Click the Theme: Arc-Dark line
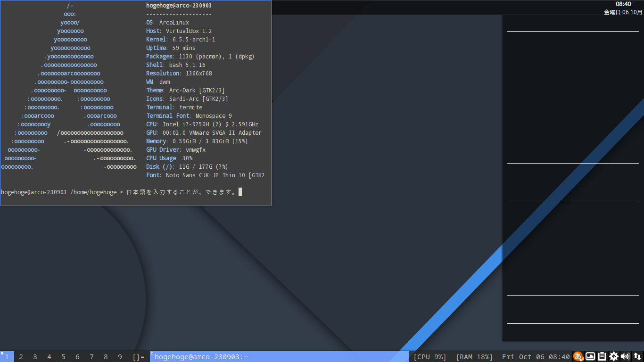 click(x=186, y=90)
